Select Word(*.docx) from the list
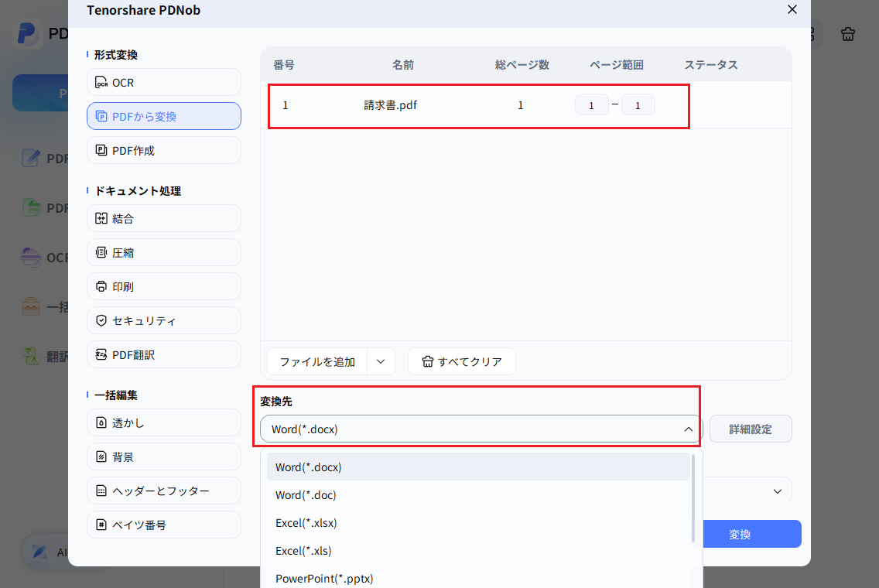This screenshot has height=588, width=879. pos(478,467)
